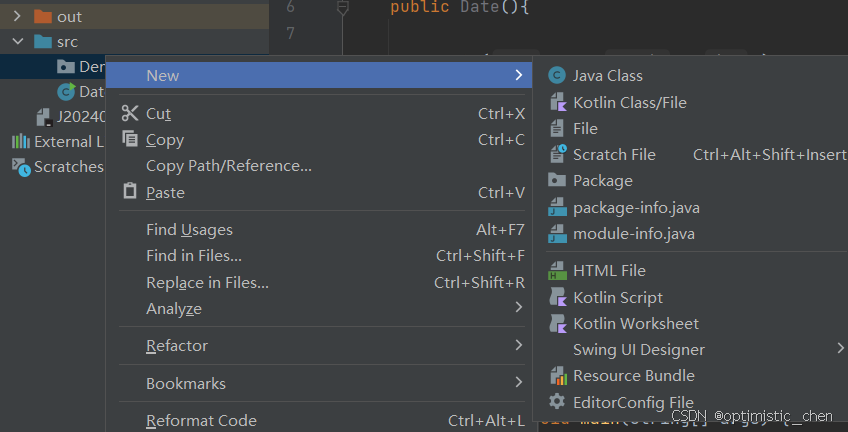Select Kotlin Script from New submenu
Viewport: 848px width, 432px height.
coord(617,297)
